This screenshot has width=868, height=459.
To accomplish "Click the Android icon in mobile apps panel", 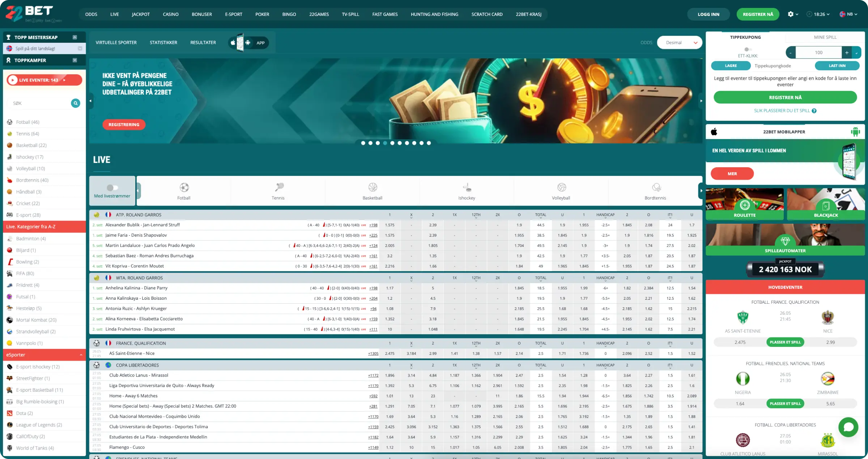I will pyautogui.click(x=855, y=132).
